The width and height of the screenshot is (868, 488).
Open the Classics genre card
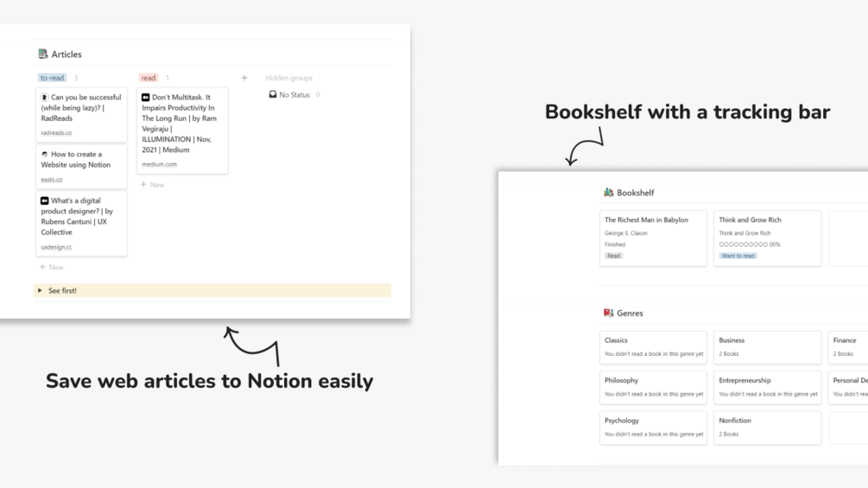[x=653, y=347]
